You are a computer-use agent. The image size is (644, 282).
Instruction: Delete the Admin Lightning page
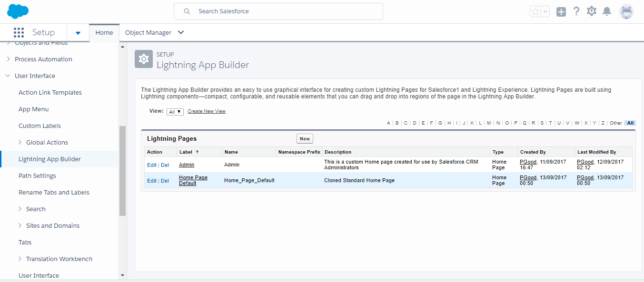[165, 165]
